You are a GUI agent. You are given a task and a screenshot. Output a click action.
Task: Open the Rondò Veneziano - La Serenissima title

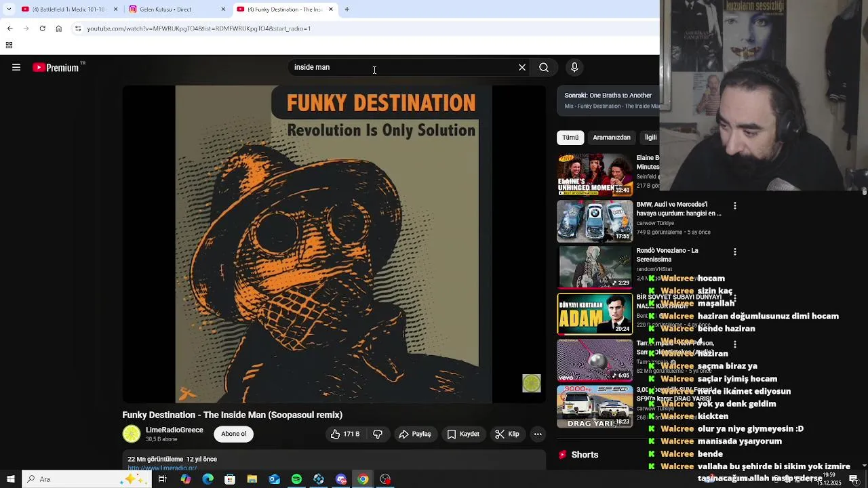pos(667,255)
